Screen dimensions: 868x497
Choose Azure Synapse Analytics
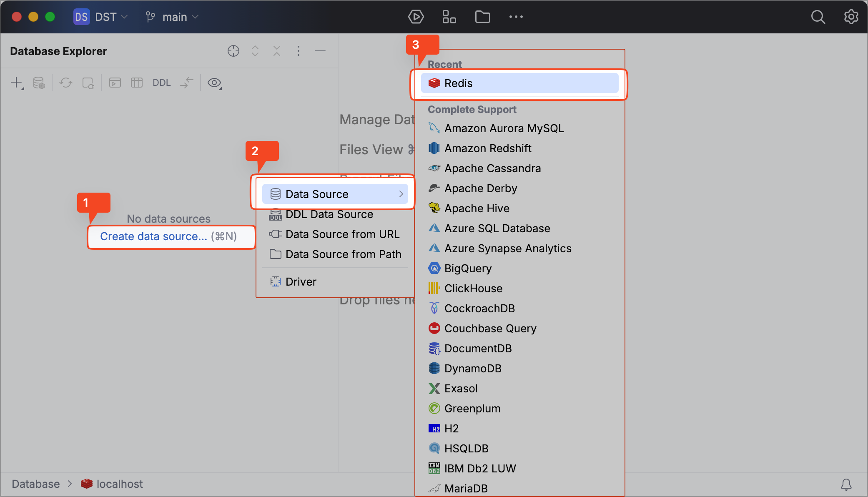point(519,248)
